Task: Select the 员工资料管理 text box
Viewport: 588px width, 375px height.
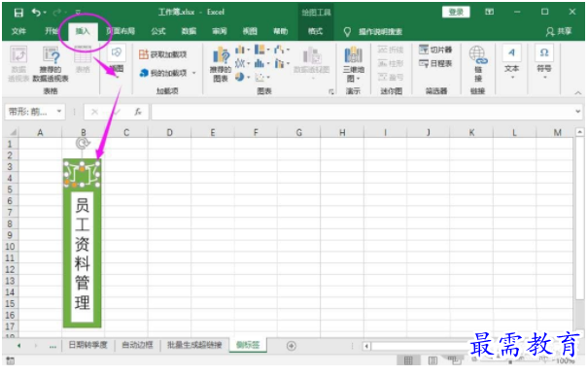Action: 82,257
